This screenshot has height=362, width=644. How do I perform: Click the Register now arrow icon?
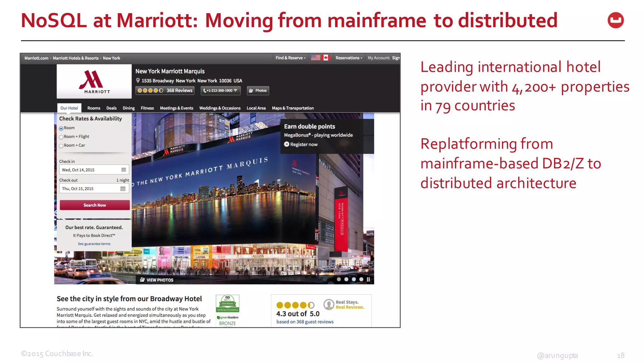click(286, 144)
